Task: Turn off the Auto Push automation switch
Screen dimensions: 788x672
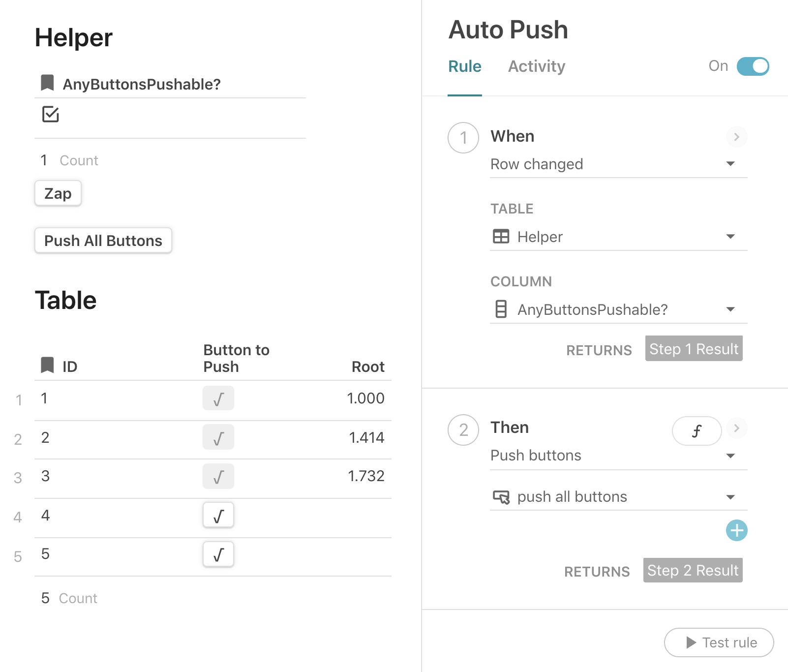Action: (x=753, y=66)
